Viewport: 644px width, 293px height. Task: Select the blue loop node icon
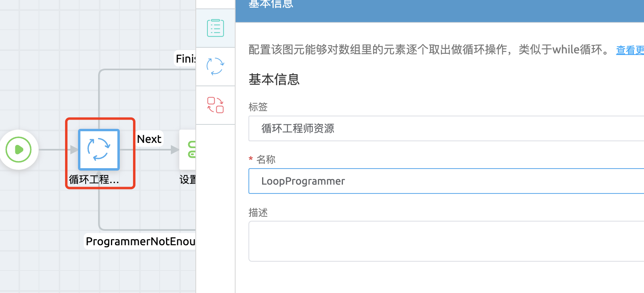coord(99,149)
